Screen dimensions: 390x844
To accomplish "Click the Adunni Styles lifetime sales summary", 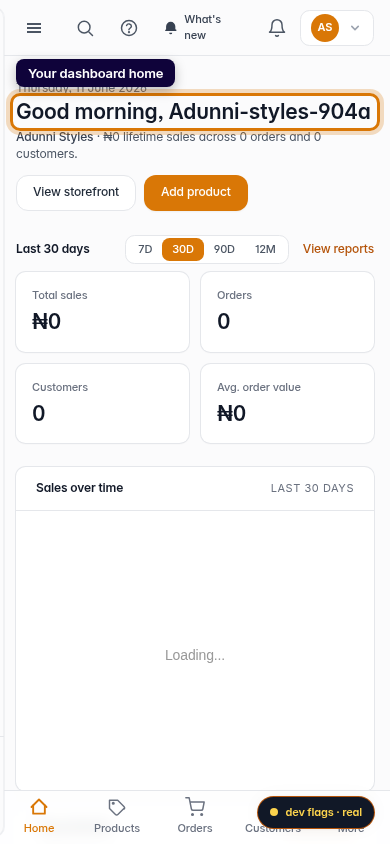I will pos(168,145).
